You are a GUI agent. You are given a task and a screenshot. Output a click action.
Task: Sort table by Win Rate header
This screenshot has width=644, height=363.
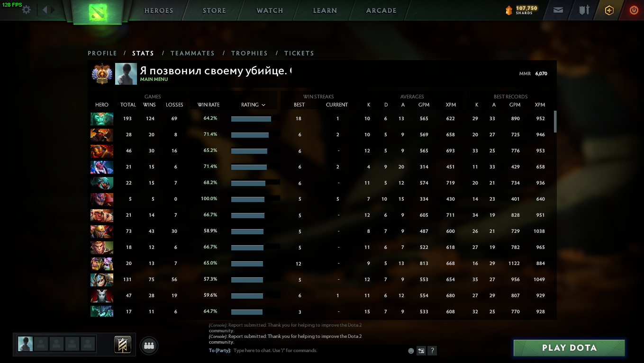tap(209, 105)
